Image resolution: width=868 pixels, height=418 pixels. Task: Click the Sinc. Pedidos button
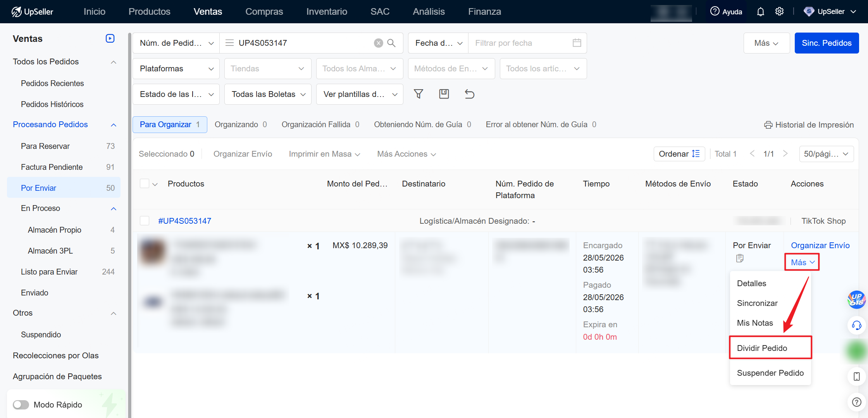827,43
